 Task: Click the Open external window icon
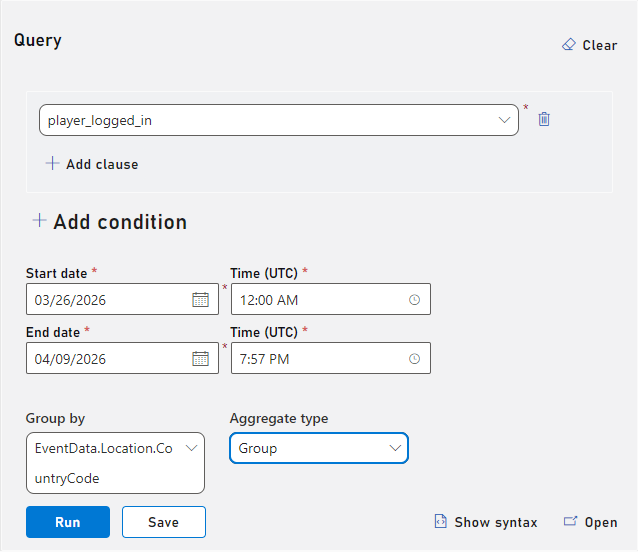coord(570,521)
